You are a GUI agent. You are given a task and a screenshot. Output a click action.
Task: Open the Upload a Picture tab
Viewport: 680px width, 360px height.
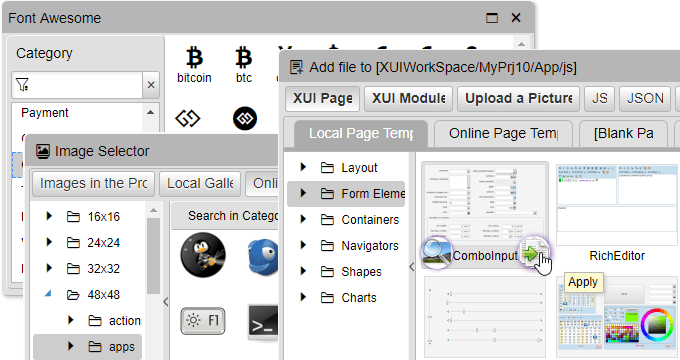click(519, 98)
